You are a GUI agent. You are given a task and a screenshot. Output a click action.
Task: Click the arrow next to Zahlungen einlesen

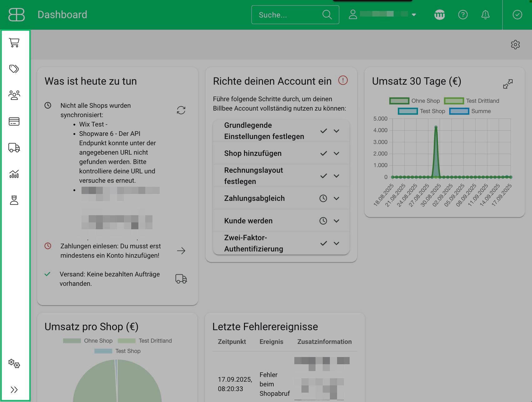point(181,251)
